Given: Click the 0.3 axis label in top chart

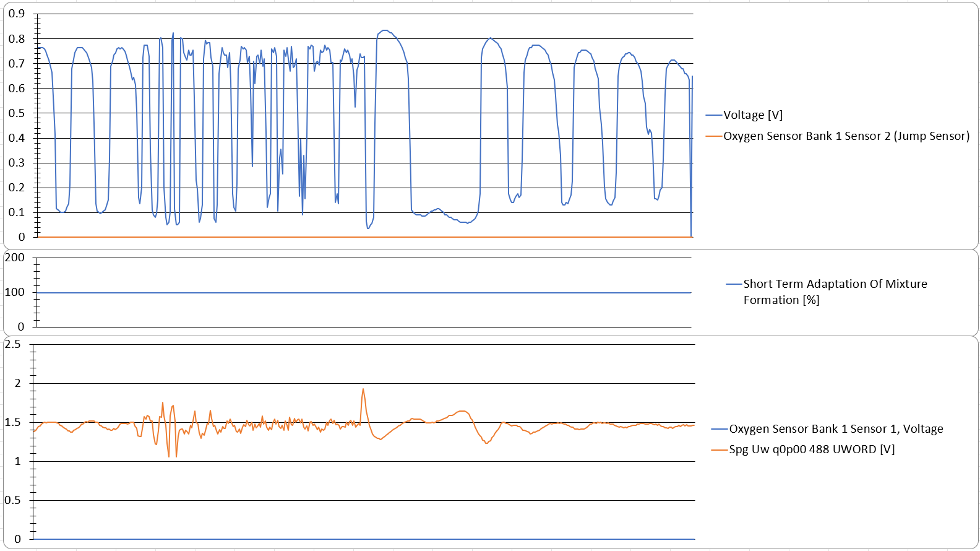Looking at the screenshot, I should tap(17, 162).
